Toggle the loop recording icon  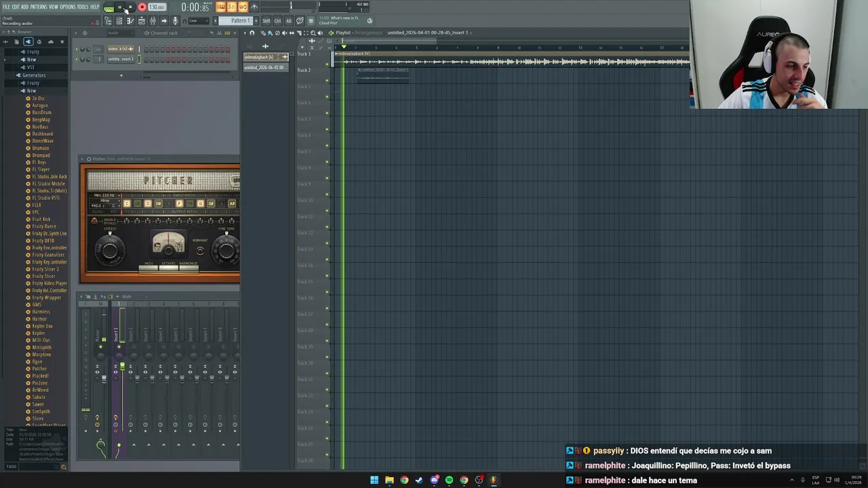pyautogui.click(x=243, y=7)
